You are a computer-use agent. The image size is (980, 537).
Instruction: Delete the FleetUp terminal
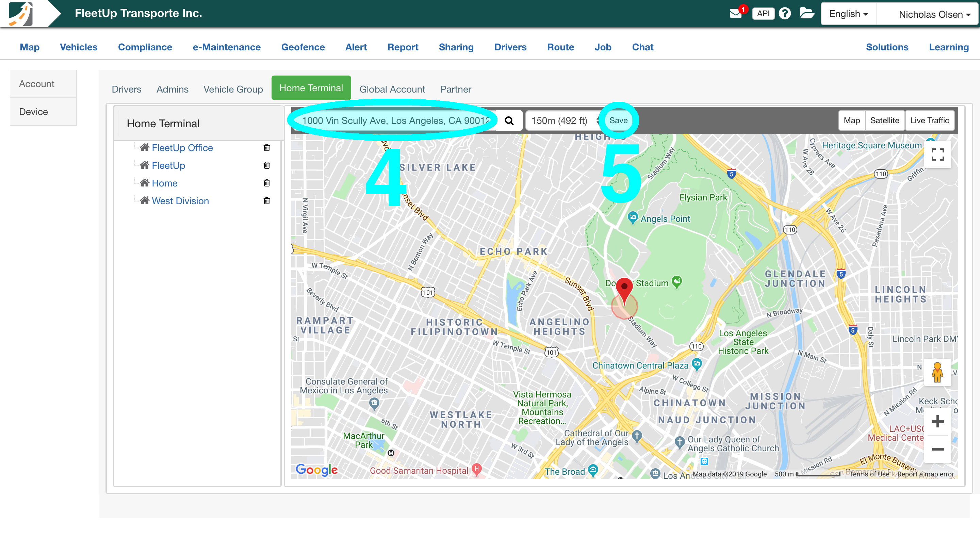coord(267,165)
